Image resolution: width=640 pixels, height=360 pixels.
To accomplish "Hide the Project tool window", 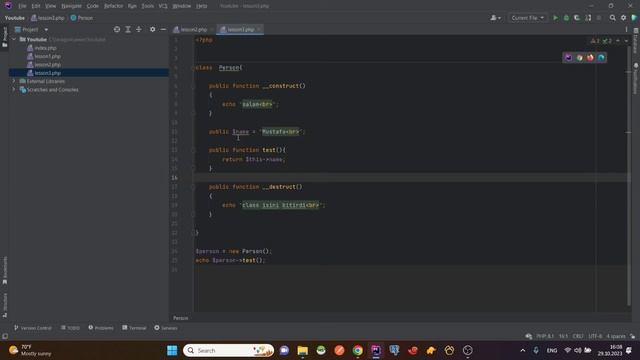I will (x=163, y=29).
